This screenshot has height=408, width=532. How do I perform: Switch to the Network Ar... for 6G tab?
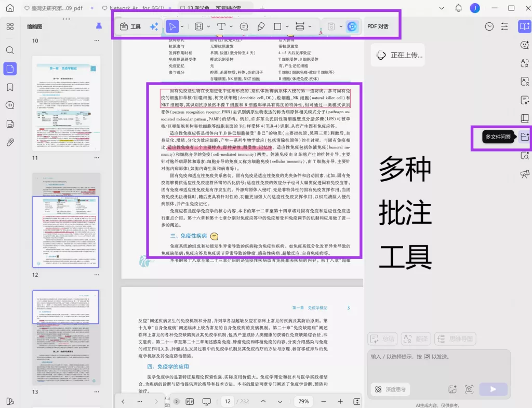pyautogui.click(x=137, y=8)
